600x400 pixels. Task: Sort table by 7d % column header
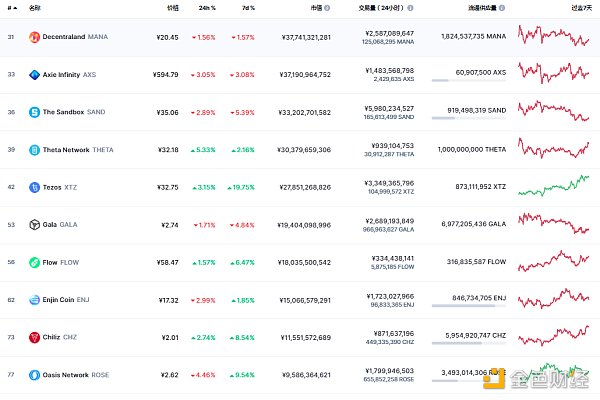click(248, 8)
